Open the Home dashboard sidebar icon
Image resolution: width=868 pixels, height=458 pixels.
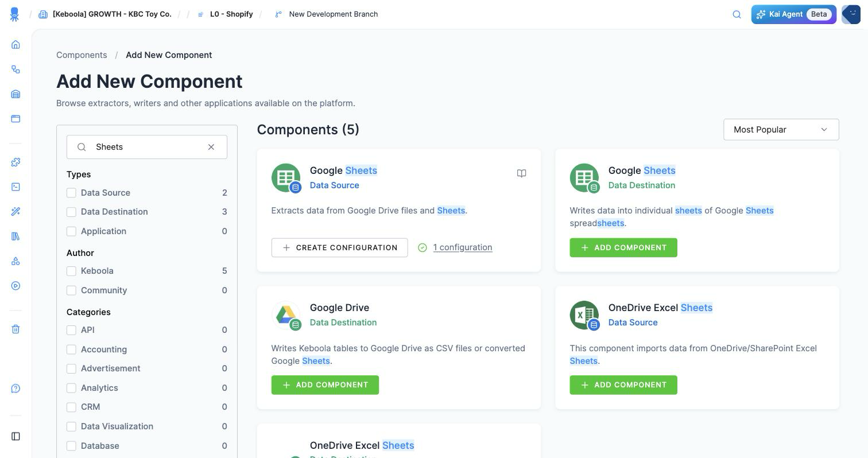point(15,44)
